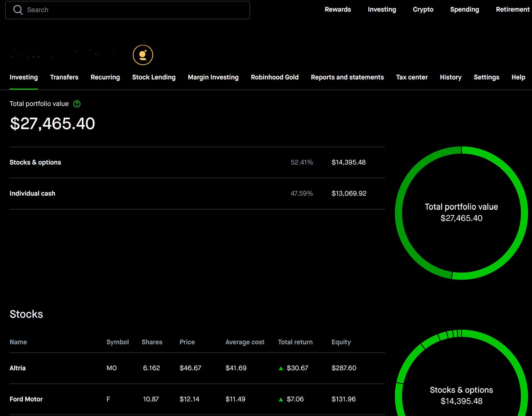This screenshot has height=416, width=532.
Task: Click the $13,069.92 cash amount
Action: point(349,194)
